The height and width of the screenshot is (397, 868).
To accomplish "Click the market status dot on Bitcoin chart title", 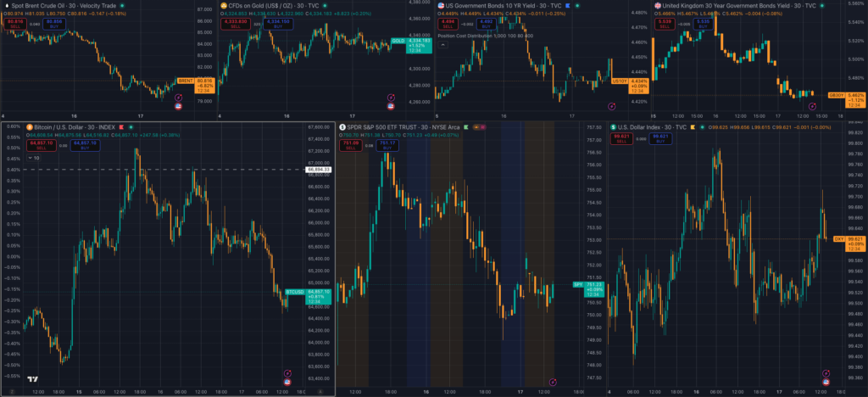I will coord(131,127).
